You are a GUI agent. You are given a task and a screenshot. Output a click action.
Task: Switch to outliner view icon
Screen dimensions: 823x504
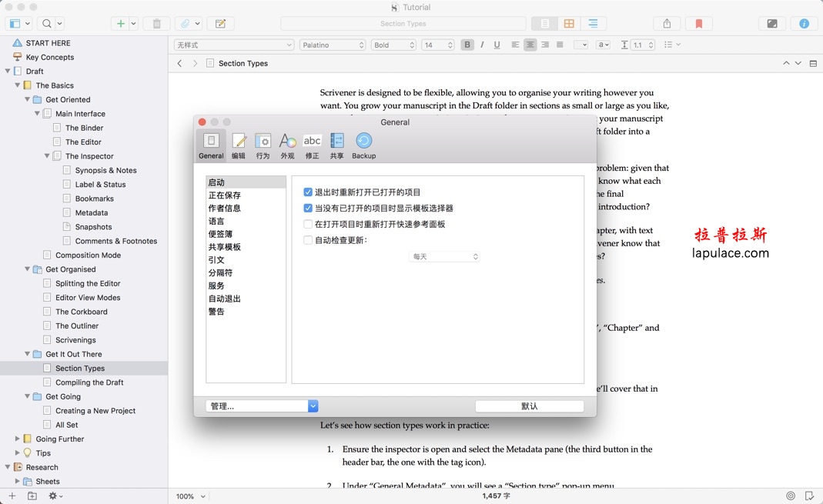point(593,24)
